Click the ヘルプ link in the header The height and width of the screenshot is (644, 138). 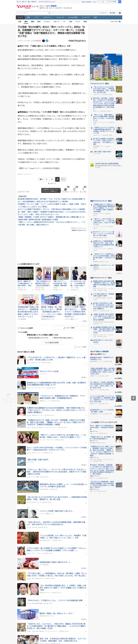(94, 2)
